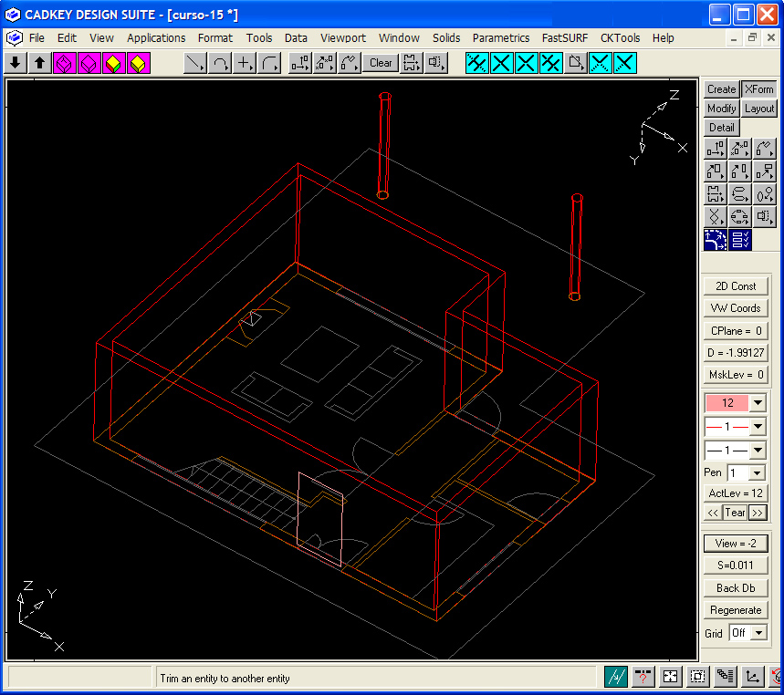Select the fillet tool in toolbar
Viewport: 784px width, 695px height.
269,63
